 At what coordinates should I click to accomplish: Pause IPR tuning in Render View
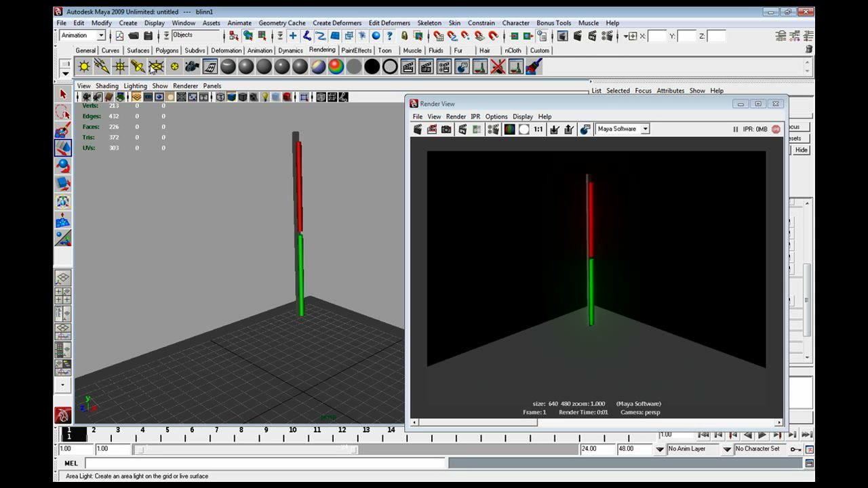point(736,129)
